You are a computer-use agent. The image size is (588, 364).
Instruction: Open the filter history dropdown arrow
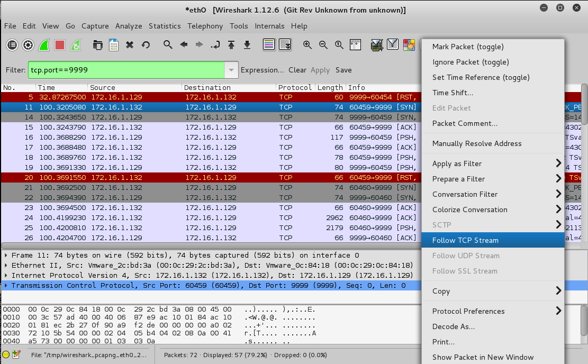pos(231,70)
